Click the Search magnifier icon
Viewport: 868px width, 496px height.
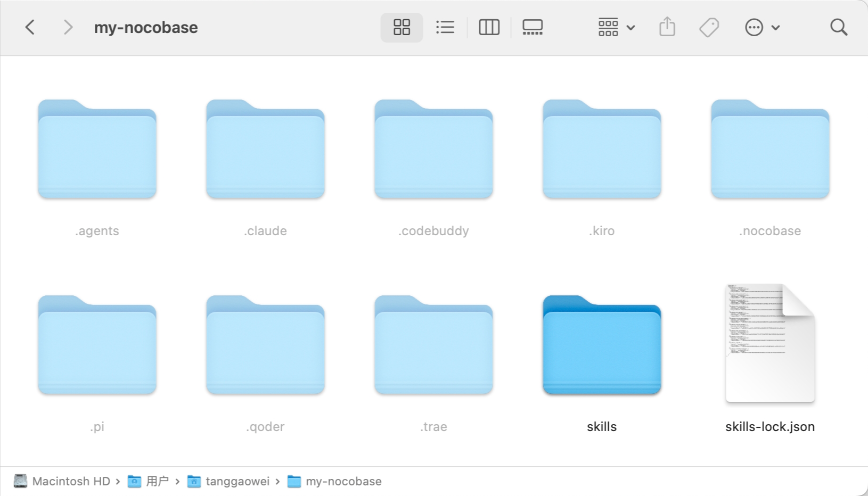839,27
